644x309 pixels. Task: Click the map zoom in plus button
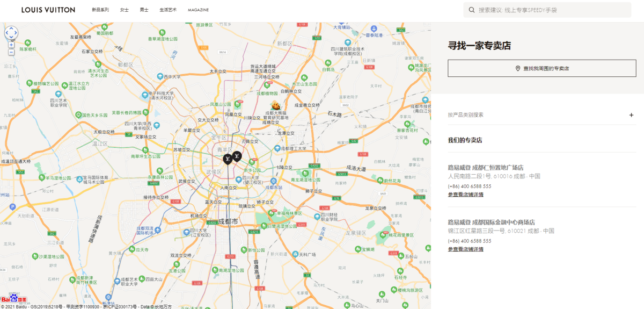[x=11, y=45]
